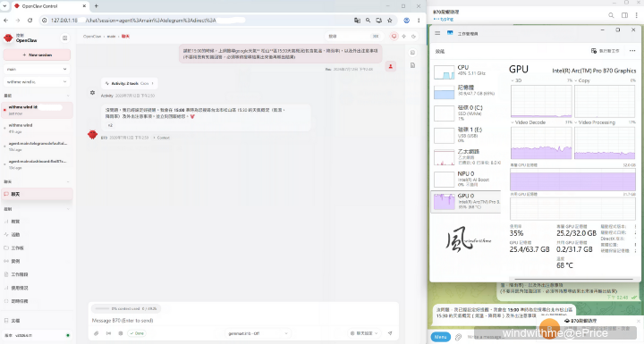Expand the Activity: 2 tools entry
The image size is (644, 344).
tap(130, 83)
